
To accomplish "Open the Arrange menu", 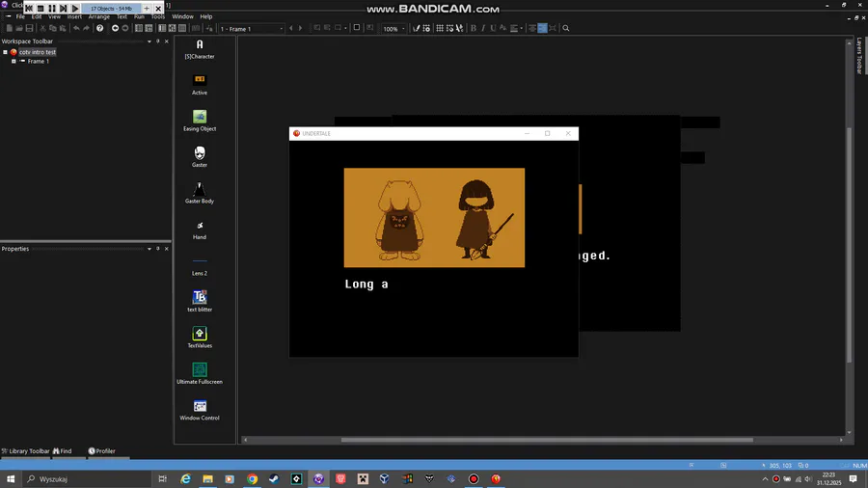I will (x=98, y=16).
